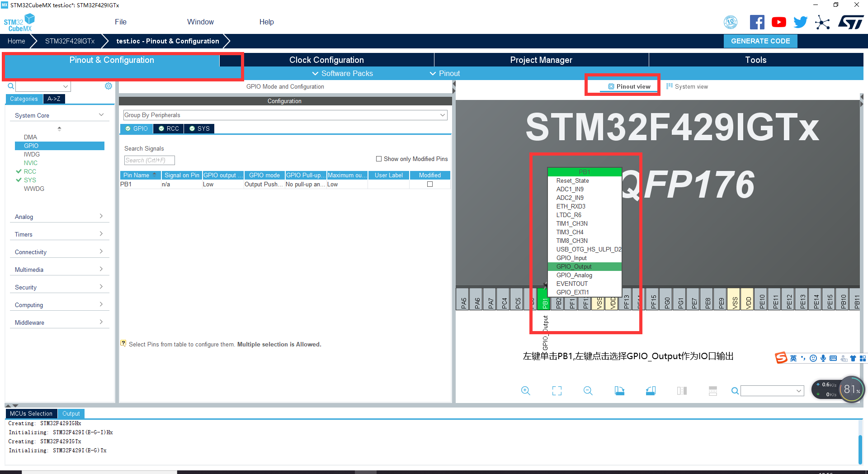Click the Facebook icon in the header
Image resolution: width=868 pixels, height=474 pixels.
[x=757, y=22]
